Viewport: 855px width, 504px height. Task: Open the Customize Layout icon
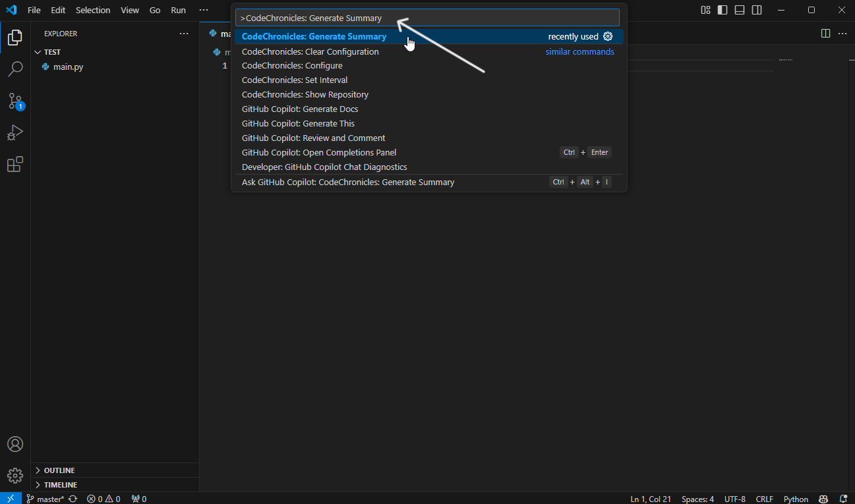705,10
